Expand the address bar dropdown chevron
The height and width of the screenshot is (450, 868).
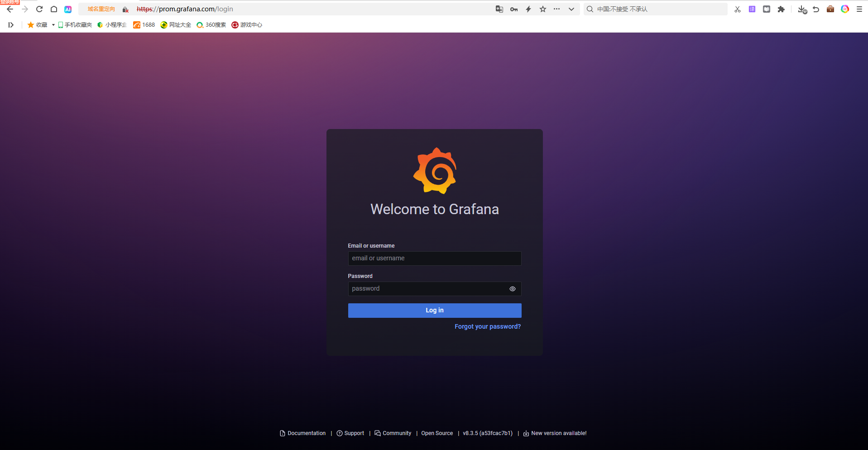click(x=571, y=9)
